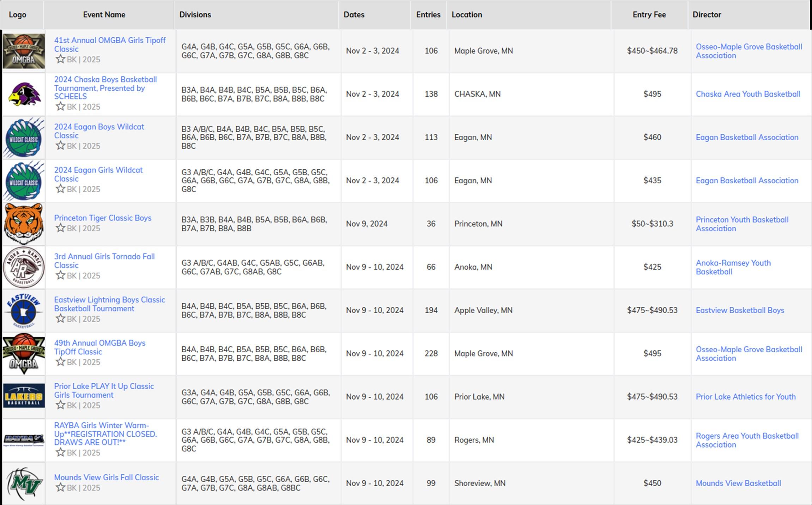
Task: Click the Anoka Ramsey basketball logo
Action: coord(24,267)
